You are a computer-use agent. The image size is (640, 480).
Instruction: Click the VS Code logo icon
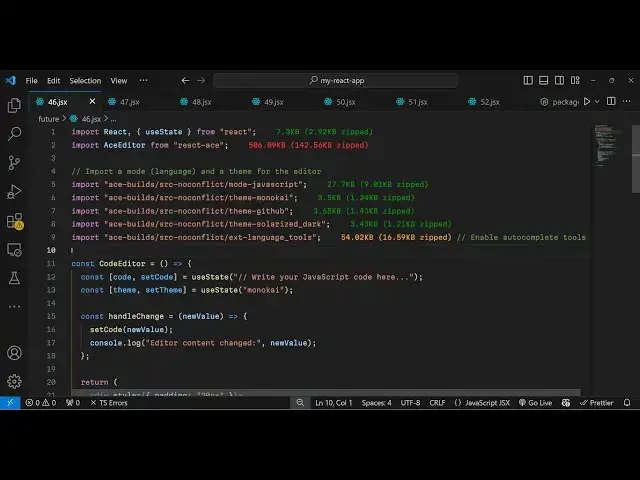(x=11, y=80)
